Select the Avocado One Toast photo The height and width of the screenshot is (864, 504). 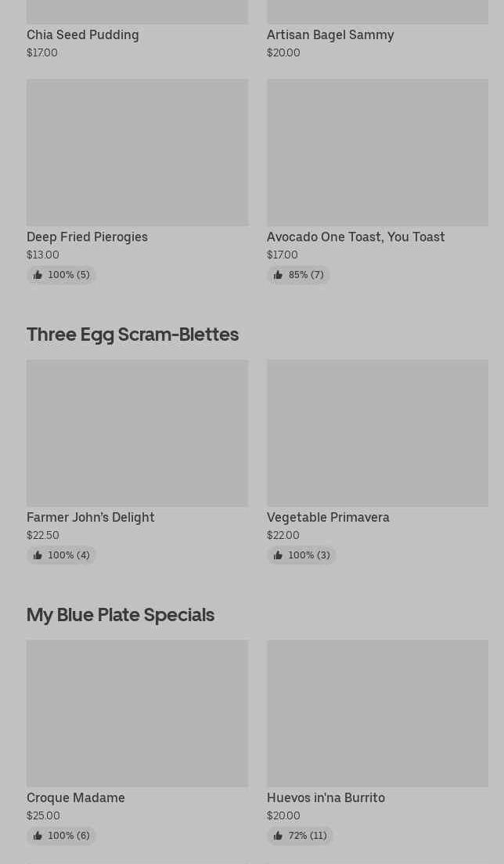tap(377, 152)
